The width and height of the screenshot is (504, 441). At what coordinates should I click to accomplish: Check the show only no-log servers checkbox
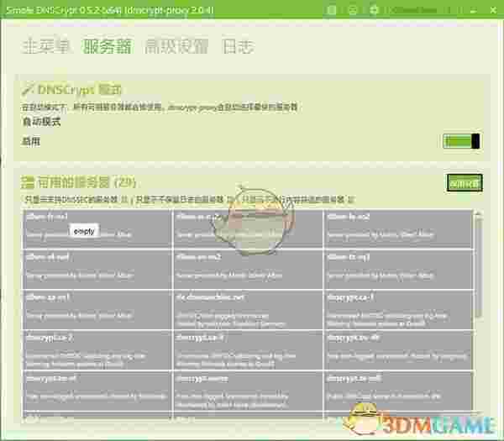(x=230, y=200)
